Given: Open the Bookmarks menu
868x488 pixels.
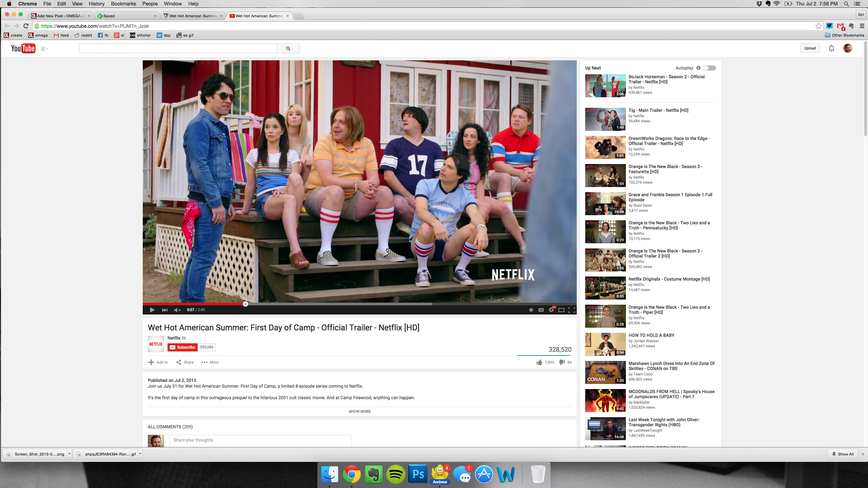Looking at the screenshot, I should coord(123,4).
